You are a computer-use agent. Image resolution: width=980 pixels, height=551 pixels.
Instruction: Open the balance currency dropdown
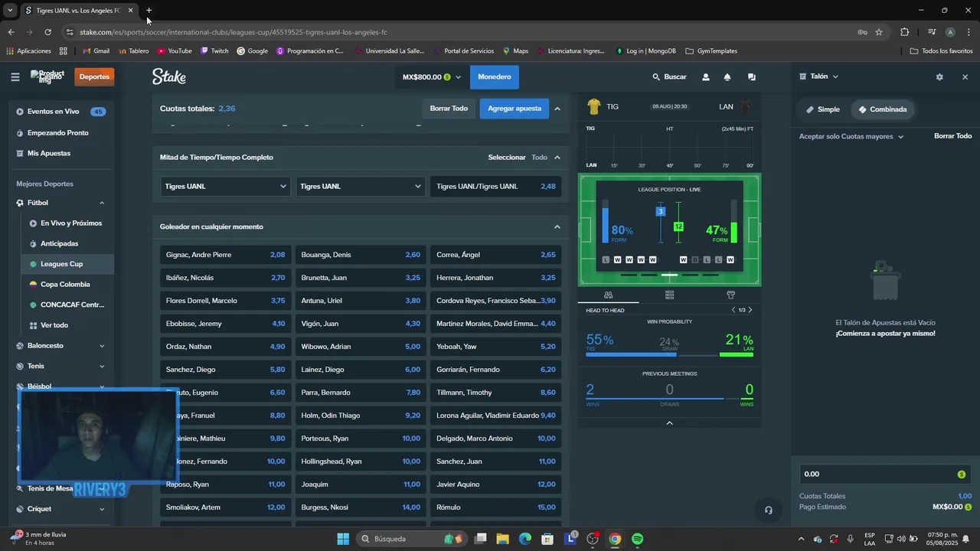[x=432, y=77]
